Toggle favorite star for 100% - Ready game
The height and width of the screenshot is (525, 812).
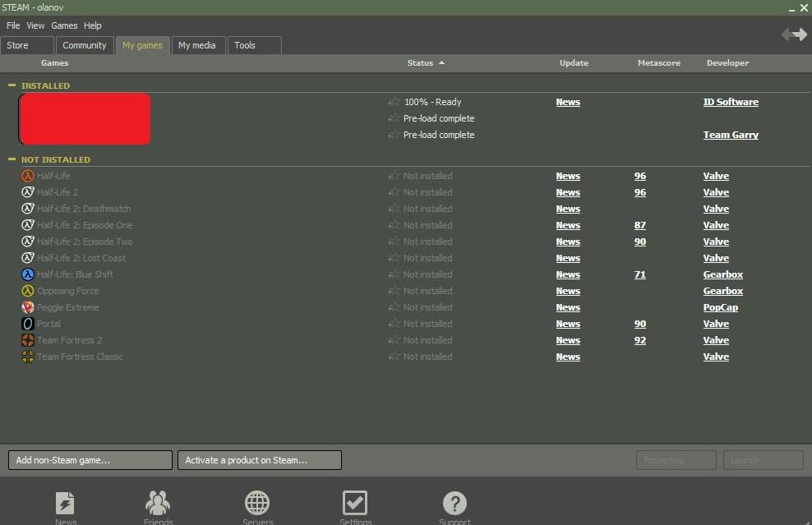[x=394, y=102]
